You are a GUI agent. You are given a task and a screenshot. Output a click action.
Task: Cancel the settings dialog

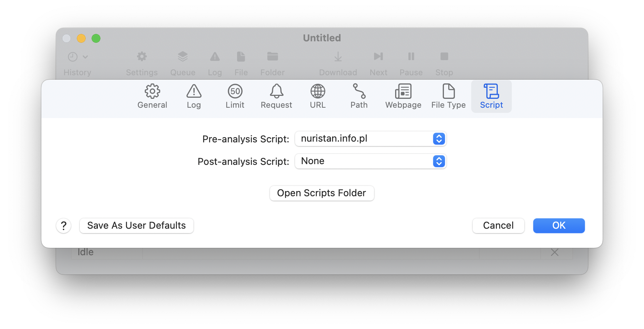tap(498, 225)
